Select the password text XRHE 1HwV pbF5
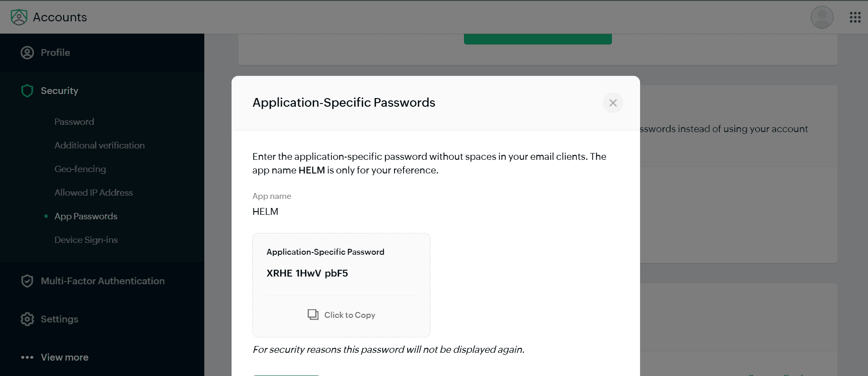 pyautogui.click(x=307, y=273)
